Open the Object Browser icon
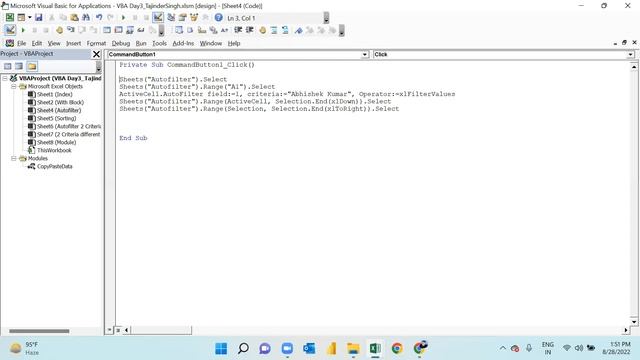 click(x=194, y=18)
